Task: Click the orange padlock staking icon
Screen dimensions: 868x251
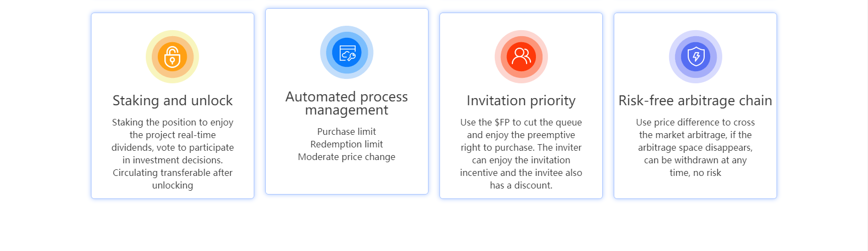Action: click(x=173, y=56)
